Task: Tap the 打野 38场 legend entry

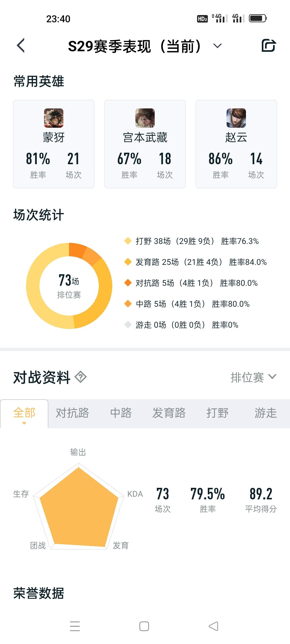Action: 192,241
